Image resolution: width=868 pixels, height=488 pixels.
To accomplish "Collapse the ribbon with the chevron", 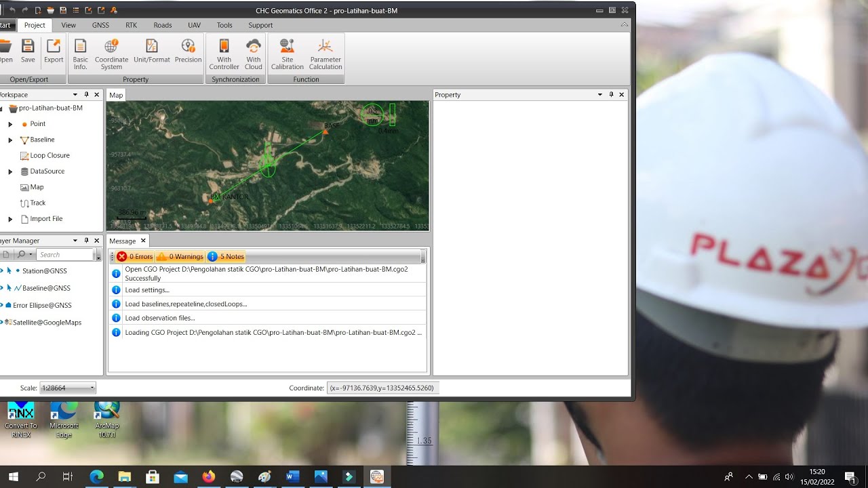I will 625,24.
